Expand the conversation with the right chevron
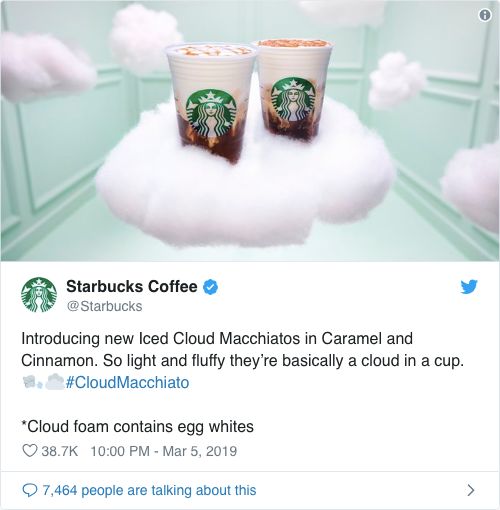500x510 pixels. (470, 490)
